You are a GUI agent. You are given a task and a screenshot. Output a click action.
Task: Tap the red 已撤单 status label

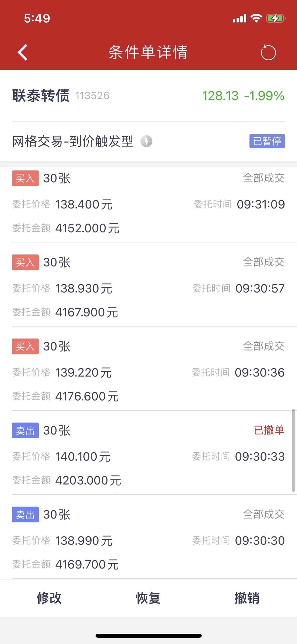268,430
